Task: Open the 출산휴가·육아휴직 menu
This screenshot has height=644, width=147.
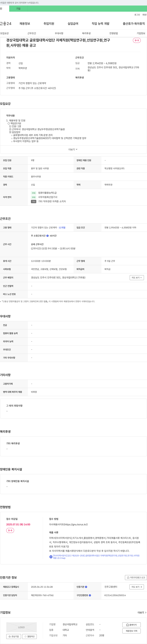Action: pyautogui.click(x=134, y=23)
